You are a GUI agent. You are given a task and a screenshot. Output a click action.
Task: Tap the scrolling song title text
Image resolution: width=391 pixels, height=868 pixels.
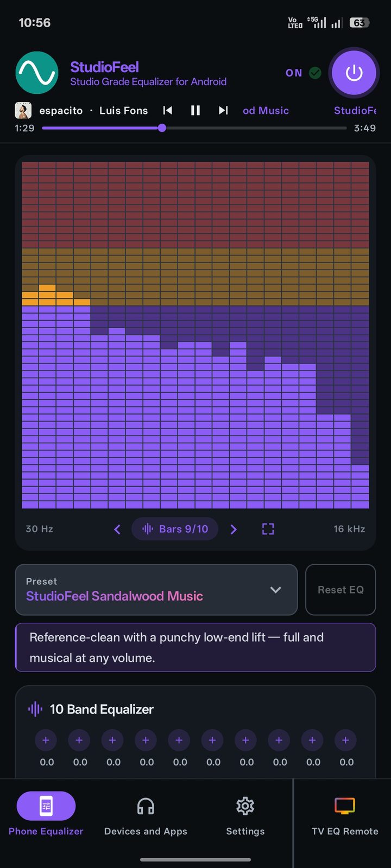click(x=93, y=111)
